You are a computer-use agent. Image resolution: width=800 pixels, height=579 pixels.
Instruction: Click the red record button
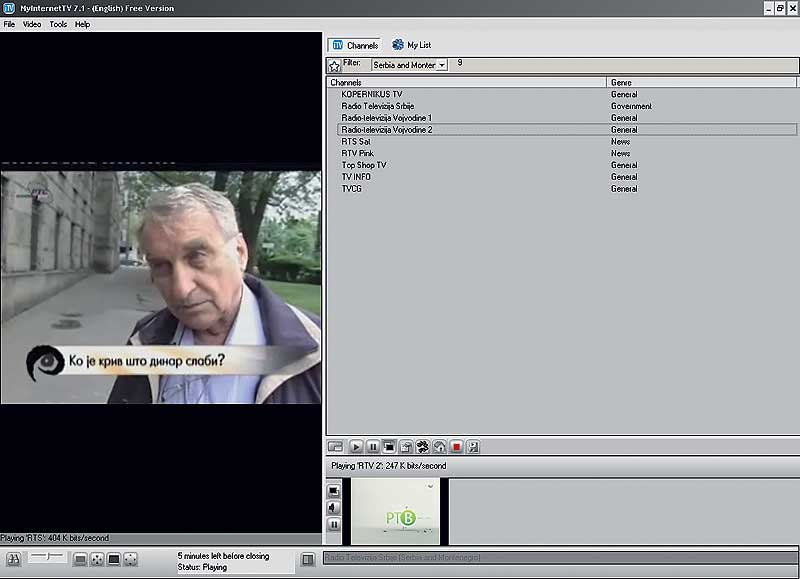tap(456, 447)
